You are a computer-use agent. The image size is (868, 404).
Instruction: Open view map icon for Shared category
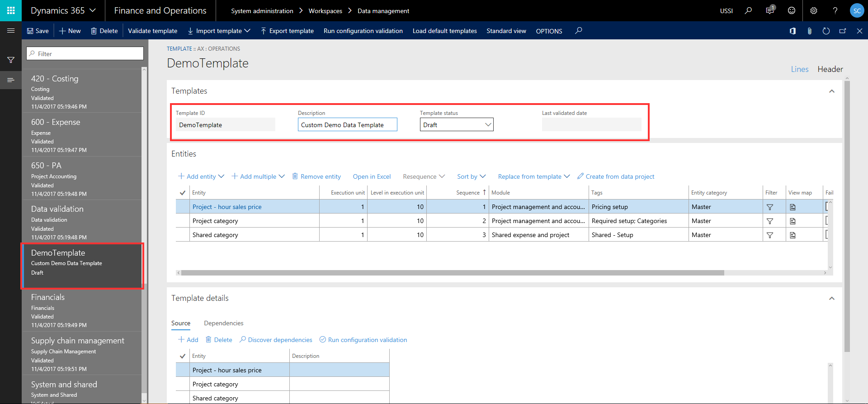coord(793,235)
